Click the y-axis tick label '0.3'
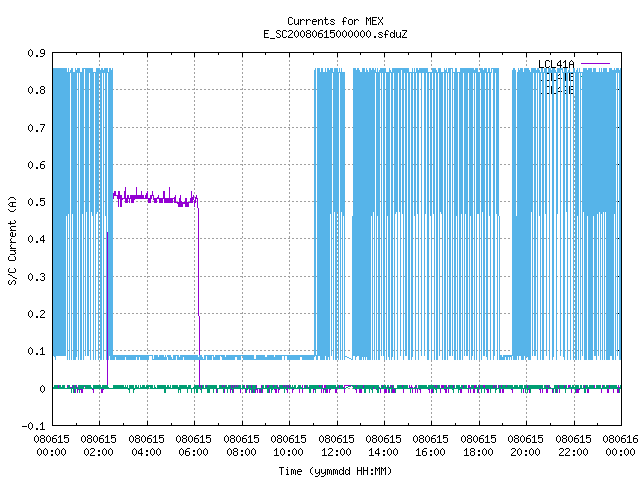640x480 pixels. (x=36, y=277)
